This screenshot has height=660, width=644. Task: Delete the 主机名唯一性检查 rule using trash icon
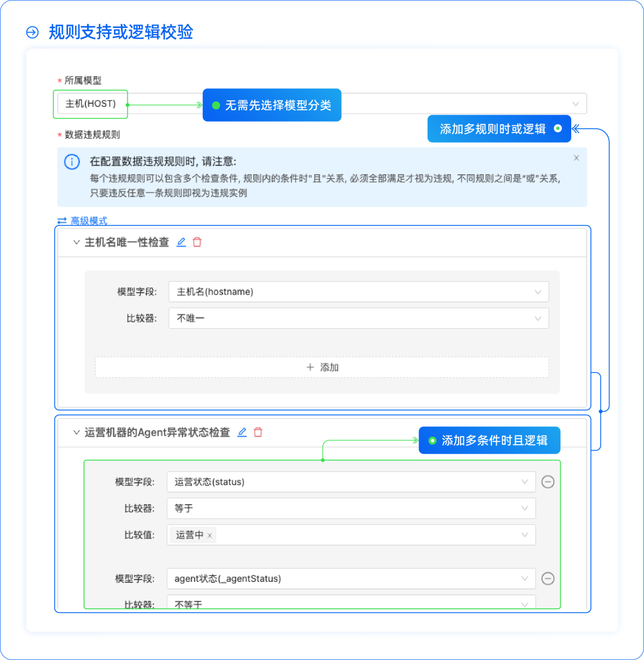pos(197,242)
